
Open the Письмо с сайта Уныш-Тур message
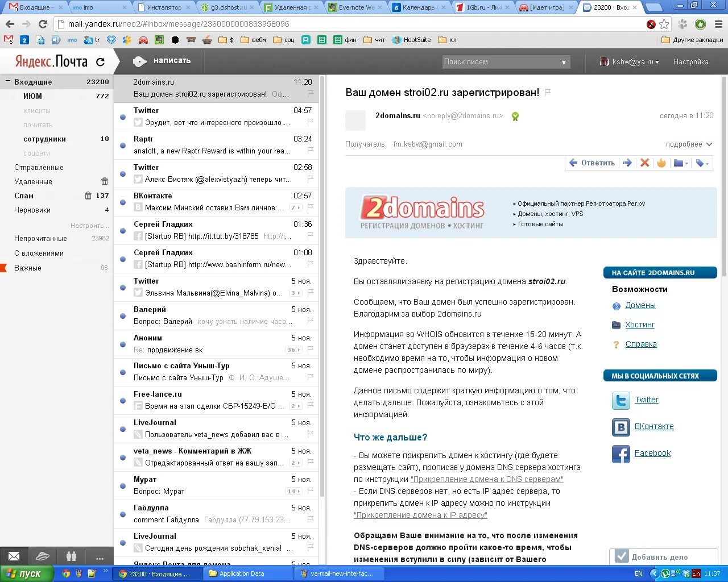(216, 372)
